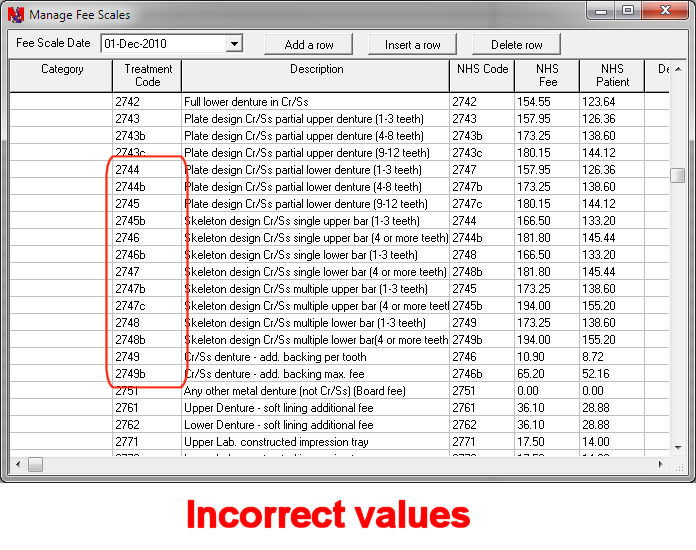Select NHS Patient cell 8.72
The width and height of the screenshot is (696, 550).
tap(612, 357)
